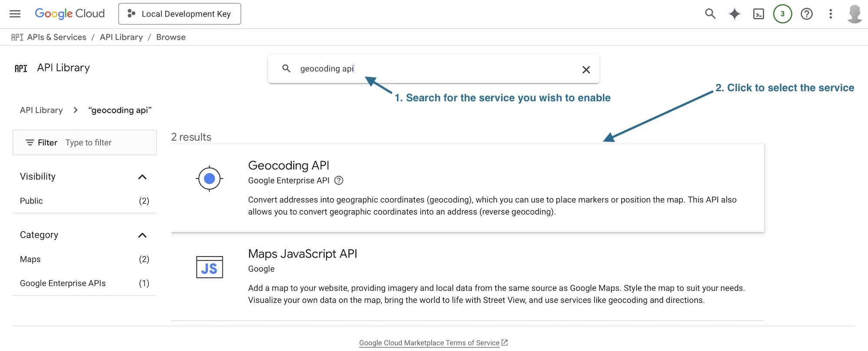Open notifications badge showing 3

pyautogui.click(x=782, y=14)
